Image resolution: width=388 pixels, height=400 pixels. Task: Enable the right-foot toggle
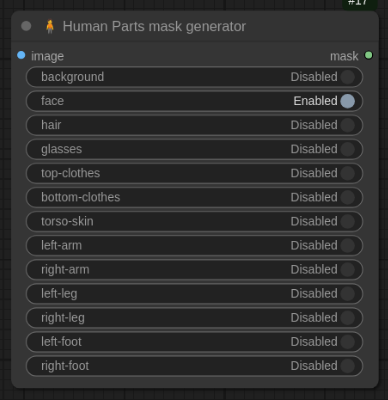click(x=194, y=366)
